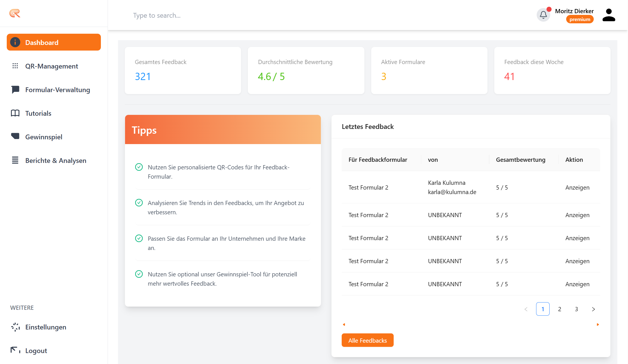
Task: Open Formular-Verwaltung from the sidebar
Action: pyautogui.click(x=58, y=90)
